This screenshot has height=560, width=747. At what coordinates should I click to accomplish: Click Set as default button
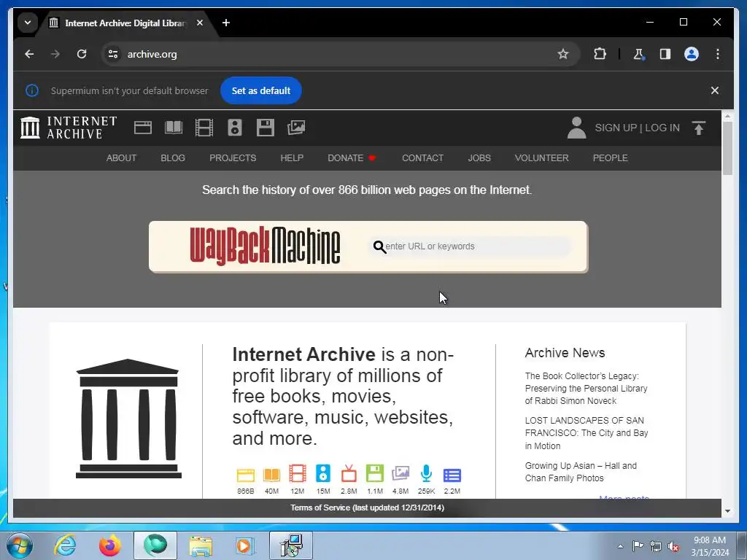[260, 90]
